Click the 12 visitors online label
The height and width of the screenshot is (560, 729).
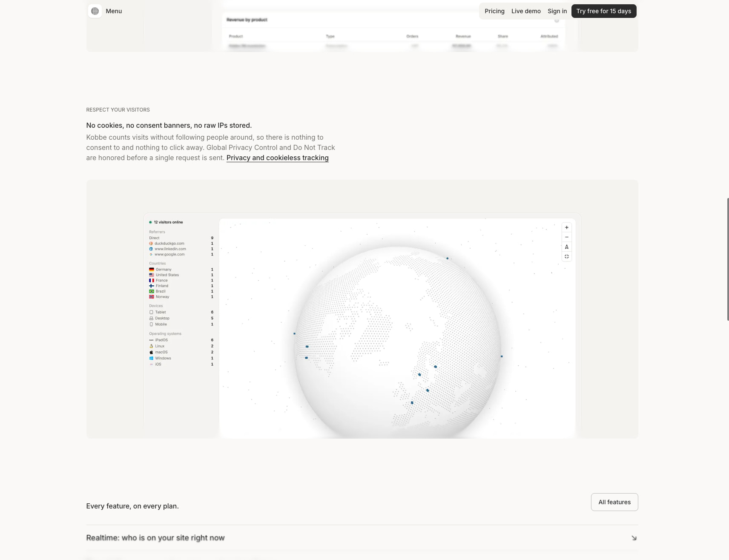coord(168,222)
